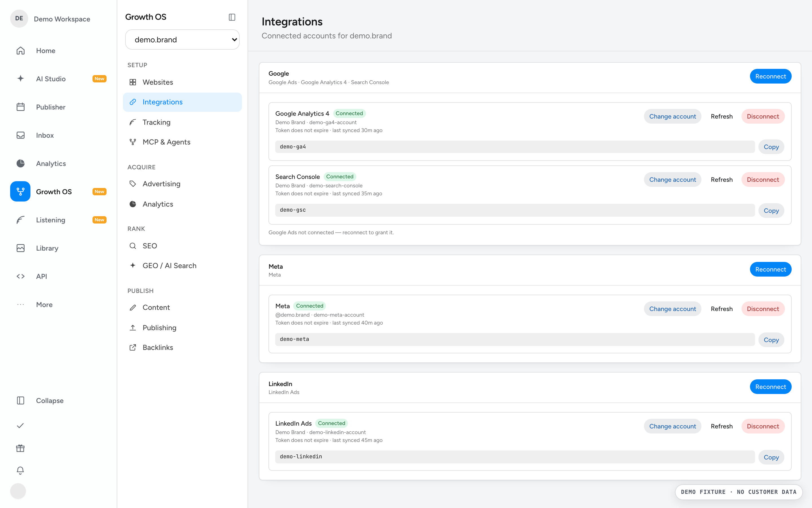Image resolution: width=812 pixels, height=508 pixels.
Task: Click the DE workspace avatar
Action: click(19, 18)
